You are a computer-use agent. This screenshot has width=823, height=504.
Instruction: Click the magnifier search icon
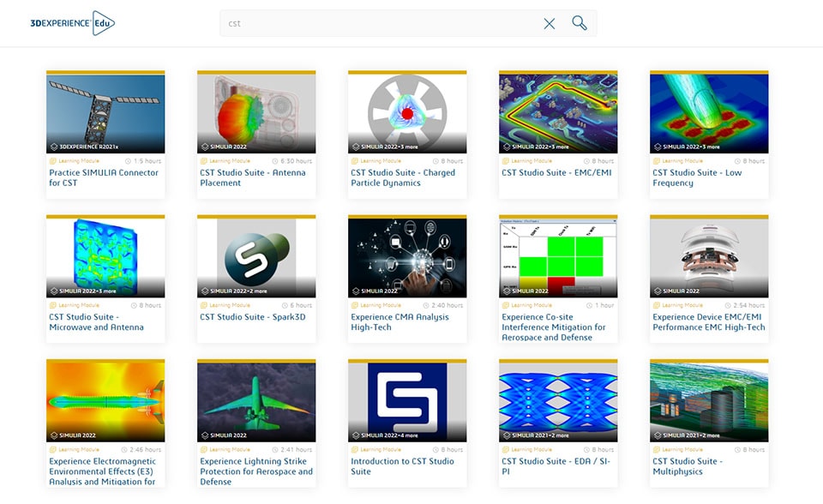(580, 23)
